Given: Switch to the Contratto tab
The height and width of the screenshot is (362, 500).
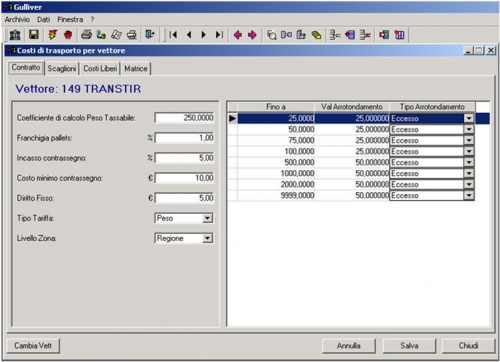Looking at the screenshot, I should (26, 68).
